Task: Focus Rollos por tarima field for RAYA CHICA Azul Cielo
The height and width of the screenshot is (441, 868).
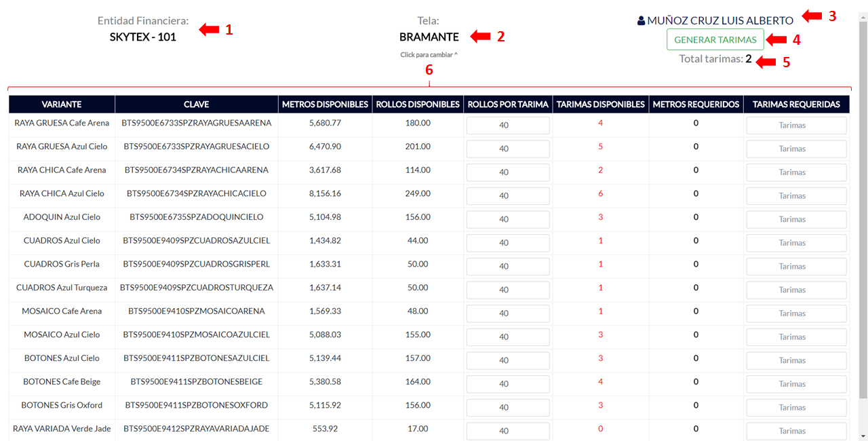Action: (508, 195)
